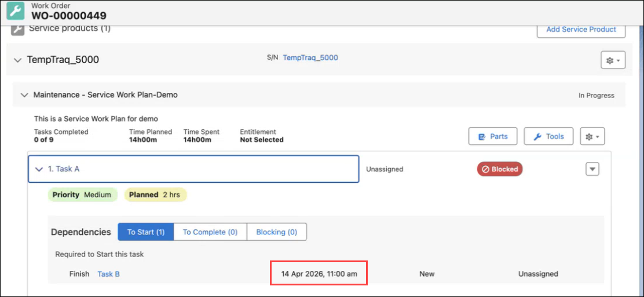Click the 14 Apr 2026, 11:00 am date
Viewport: 644px width, 297px height.
319,274
